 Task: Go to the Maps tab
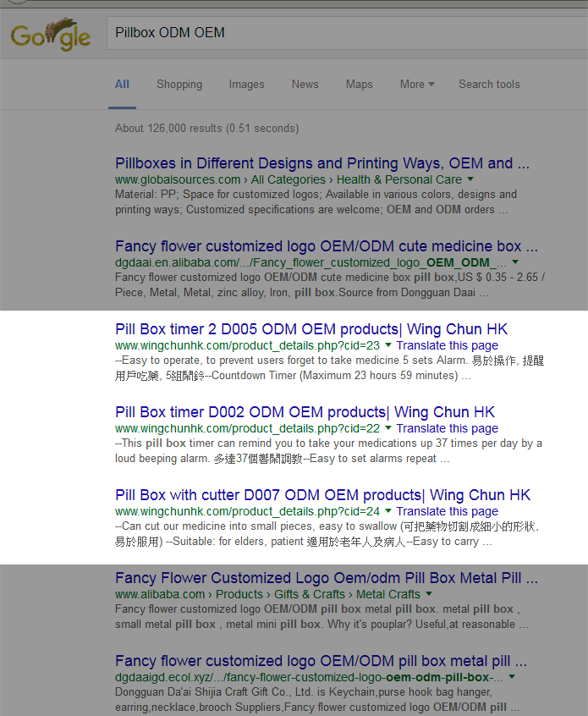359,85
